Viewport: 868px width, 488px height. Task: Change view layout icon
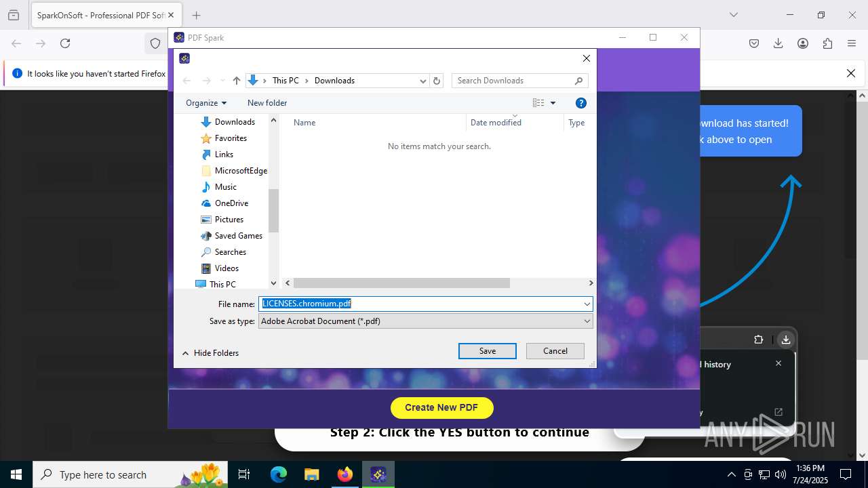click(538, 103)
